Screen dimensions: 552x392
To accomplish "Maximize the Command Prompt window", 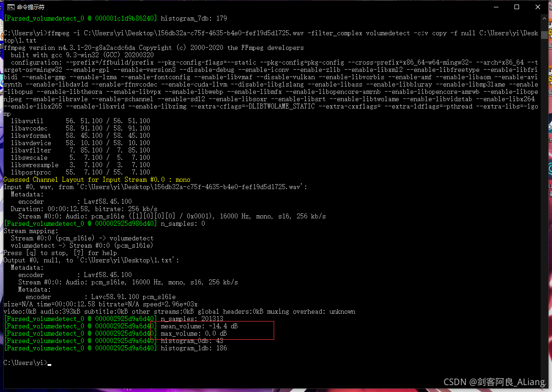I will pyautogui.click(x=517, y=7).
